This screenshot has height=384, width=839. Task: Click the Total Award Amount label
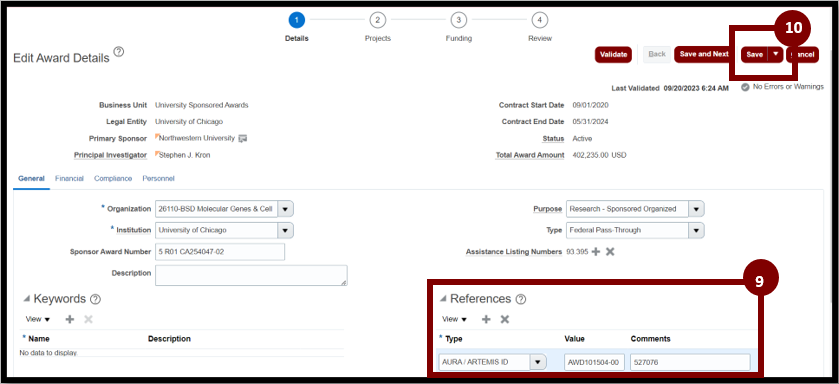tap(530, 155)
